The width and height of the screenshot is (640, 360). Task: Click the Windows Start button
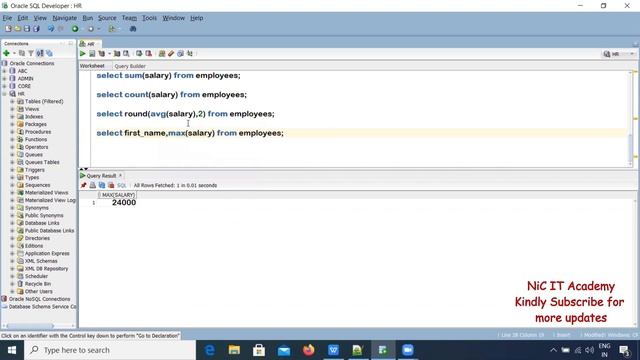click(12, 350)
